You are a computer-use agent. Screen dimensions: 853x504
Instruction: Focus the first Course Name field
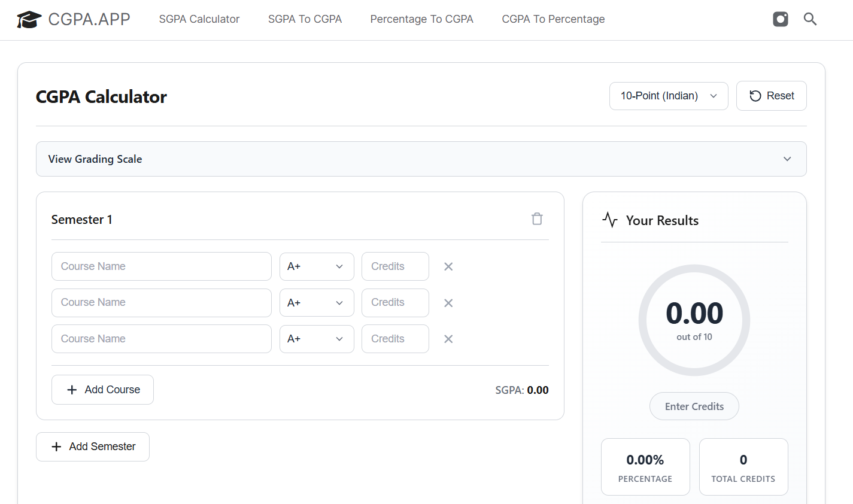pyautogui.click(x=161, y=267)
